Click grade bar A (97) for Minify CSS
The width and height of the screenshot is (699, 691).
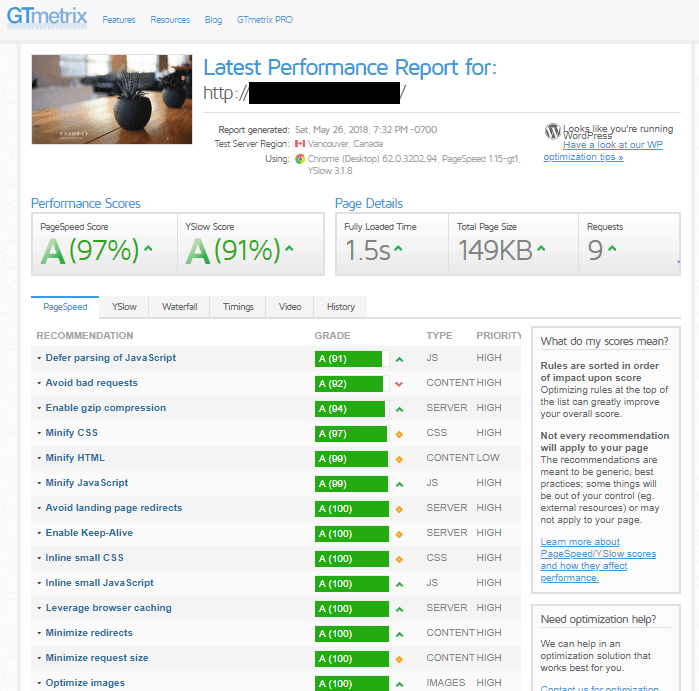click(352, 434)
